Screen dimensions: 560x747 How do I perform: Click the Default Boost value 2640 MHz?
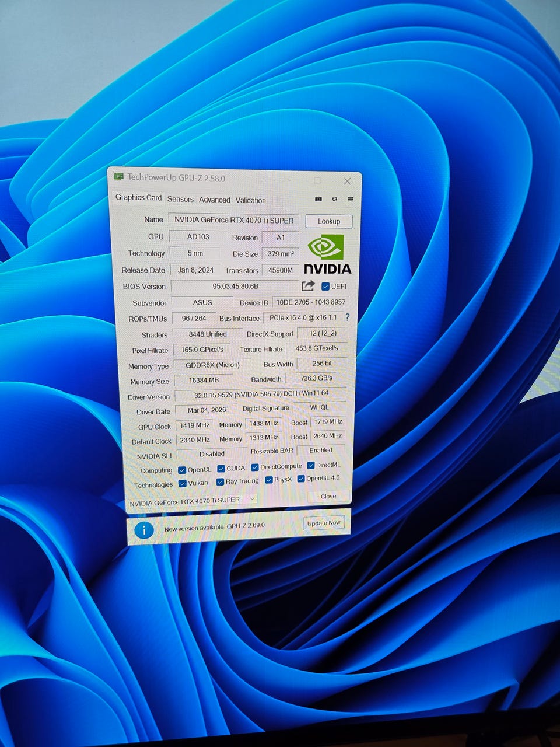click(x=328, y=435)
